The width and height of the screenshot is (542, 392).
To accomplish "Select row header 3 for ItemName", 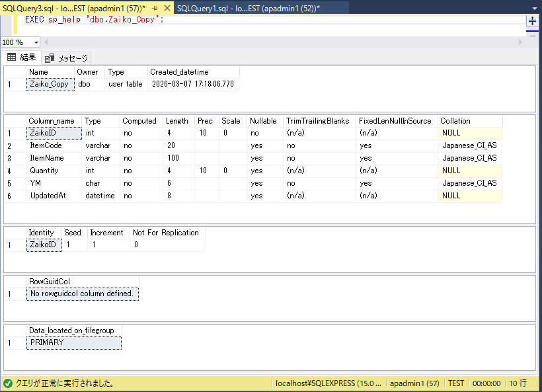I will point(10,159).
